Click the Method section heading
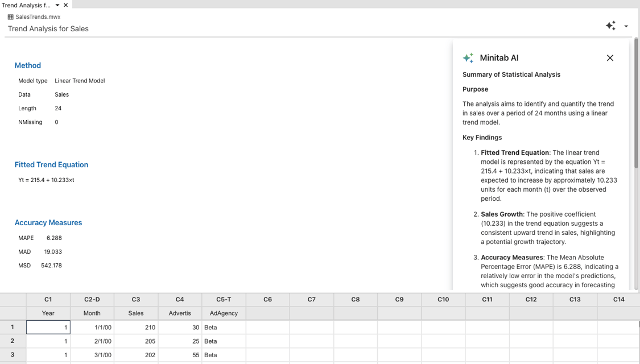Image resolution: width=640 pixels, height=364 pixels. (x=27, y=65)
